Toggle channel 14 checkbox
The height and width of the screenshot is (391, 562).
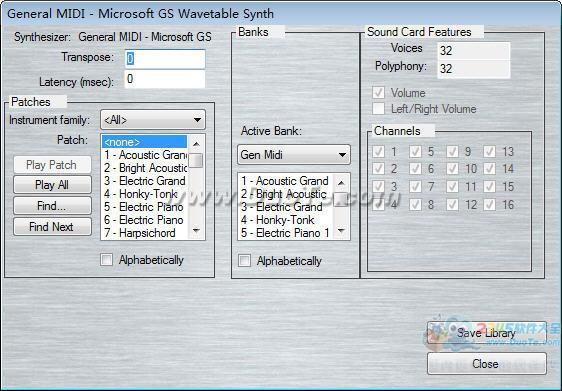[490, 169]
